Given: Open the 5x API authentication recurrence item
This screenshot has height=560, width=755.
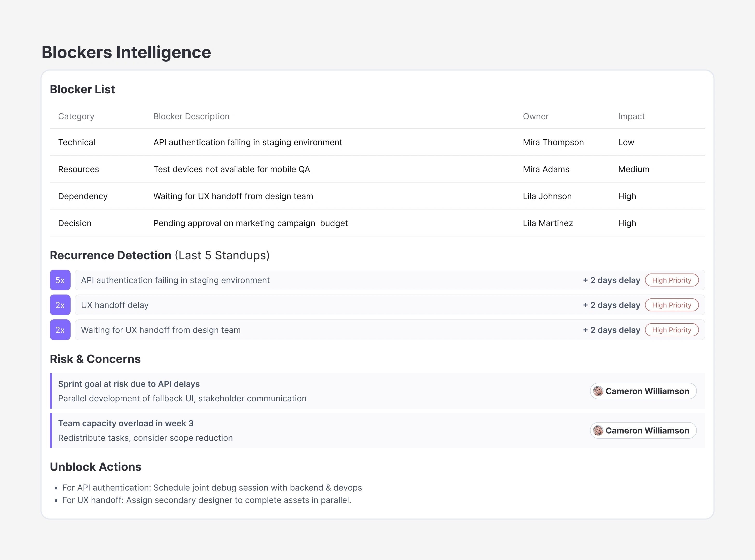Looking at the screenshot, I should pos(390,280).
